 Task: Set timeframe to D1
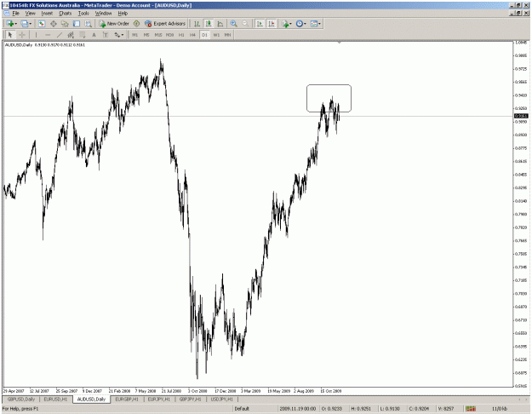204,35
